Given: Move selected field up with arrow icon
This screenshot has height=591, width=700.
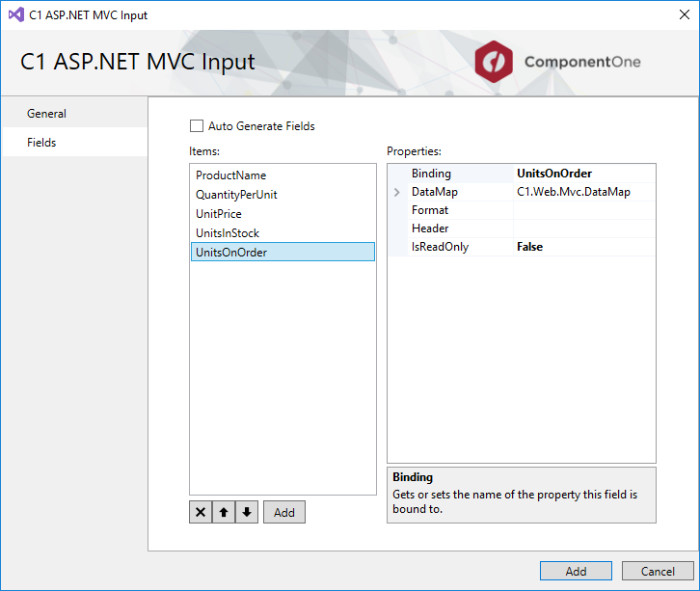Looking at the screenshot, I should [x=224, y=513].
